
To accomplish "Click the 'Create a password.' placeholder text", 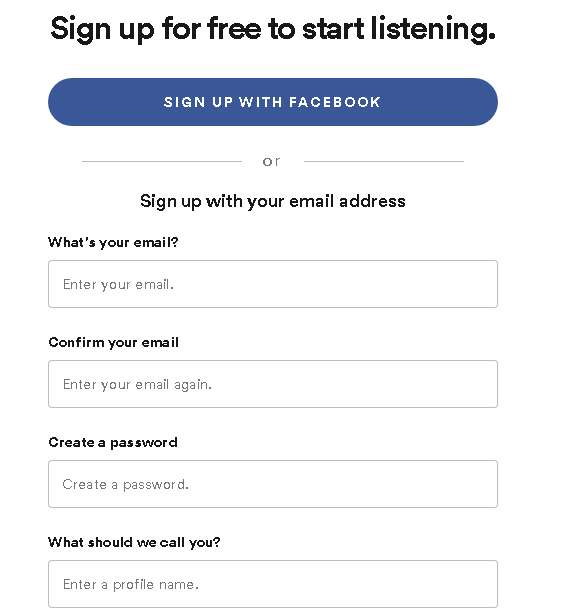I will click(125, 484).
